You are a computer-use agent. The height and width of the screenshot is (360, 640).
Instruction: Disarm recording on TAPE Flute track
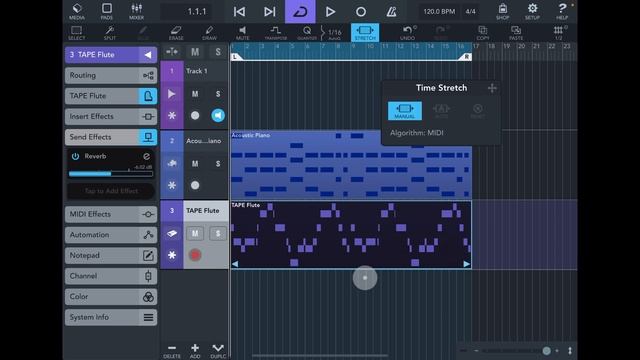195,255
